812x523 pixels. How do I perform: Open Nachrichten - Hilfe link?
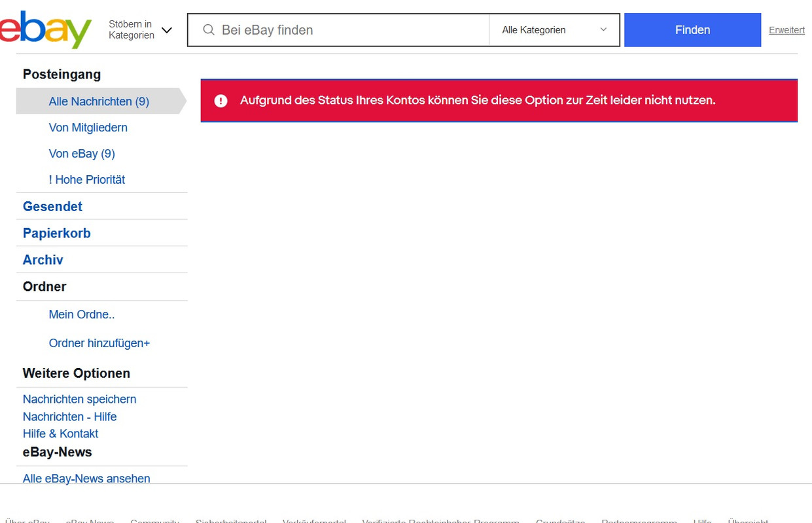coord(69,417)
